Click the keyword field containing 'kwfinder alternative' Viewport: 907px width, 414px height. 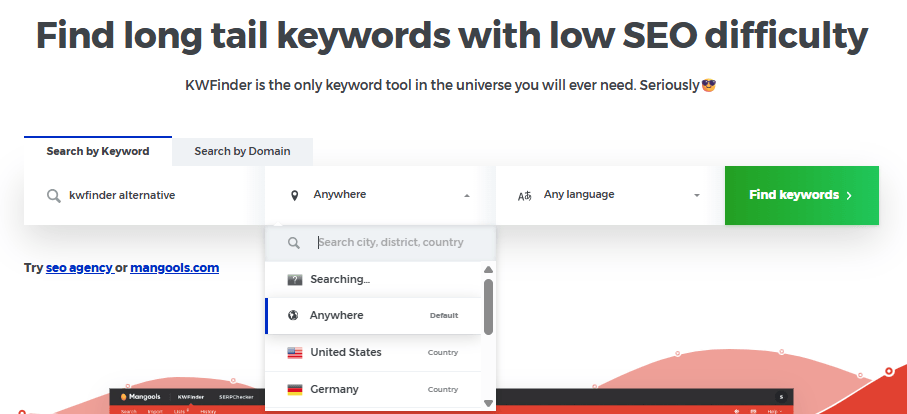(144, 195)
